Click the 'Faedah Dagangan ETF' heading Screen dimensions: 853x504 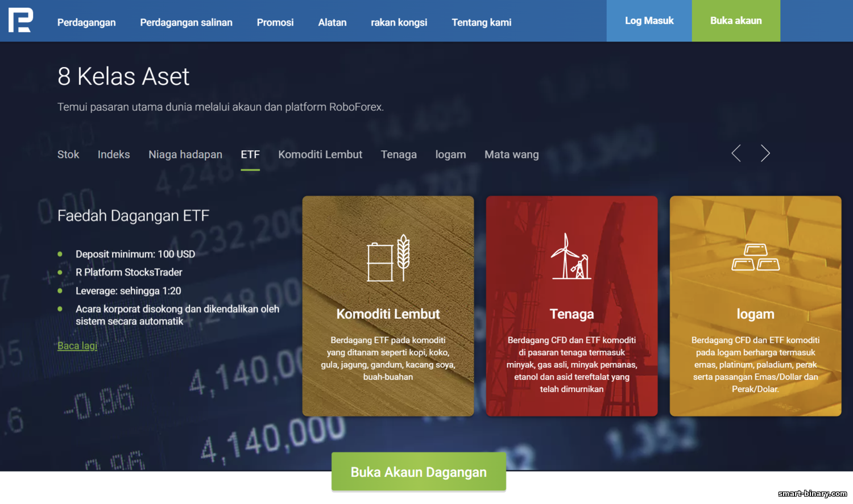(x=133, y=216)
